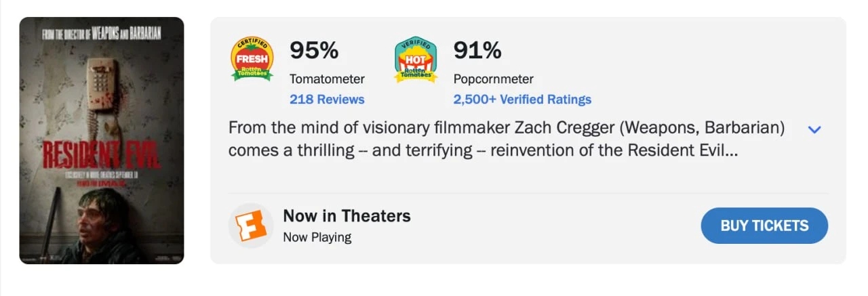Click the Buy Tickets button
Image resolution: width=868 pixels, height=296 pixels.
pos(764,226)
